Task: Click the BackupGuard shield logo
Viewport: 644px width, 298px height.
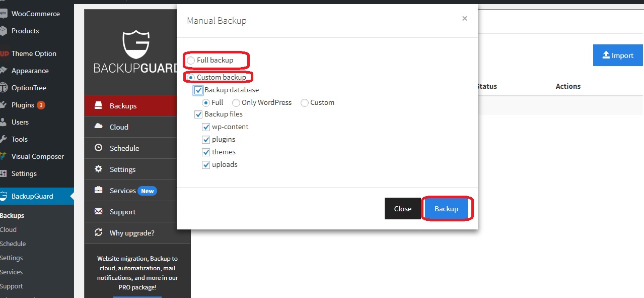Action: point(136,44)
